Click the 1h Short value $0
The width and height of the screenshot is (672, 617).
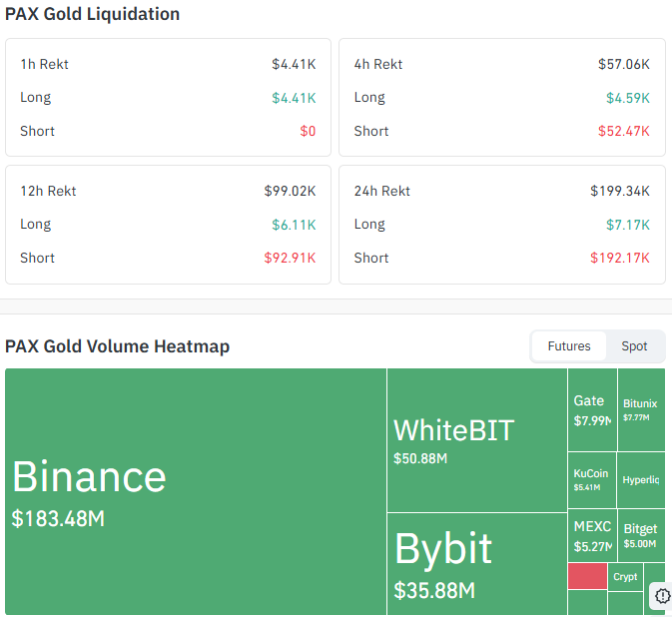coord(308,131)
